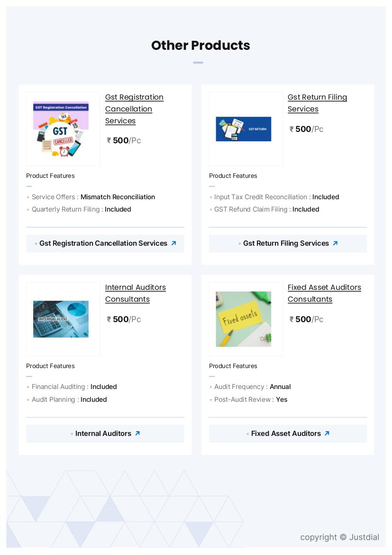392x555 pixels.
Task: Click the Other Products heading
Action: (x=201, y=46)
